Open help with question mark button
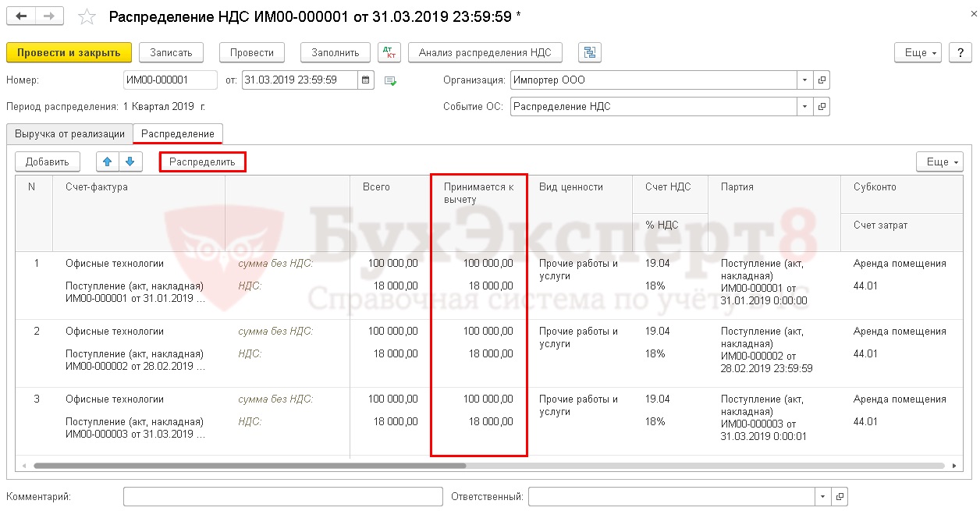 960,52
